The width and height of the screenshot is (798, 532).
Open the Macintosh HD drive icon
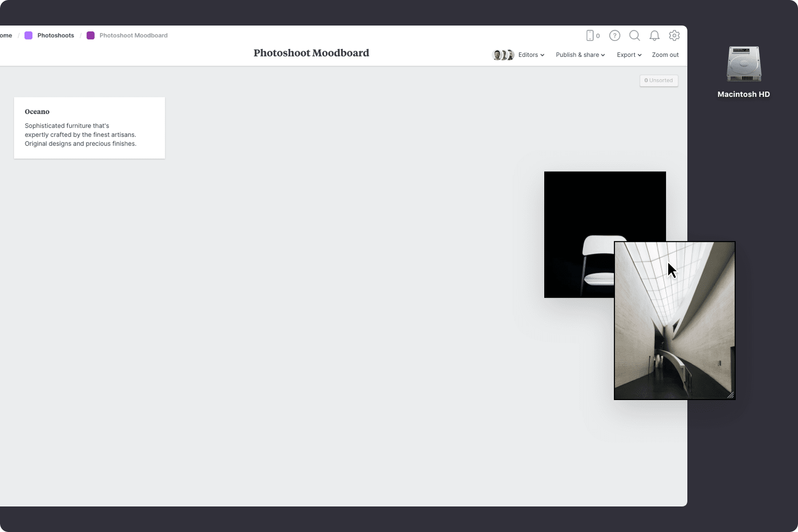tap(744, 64)
